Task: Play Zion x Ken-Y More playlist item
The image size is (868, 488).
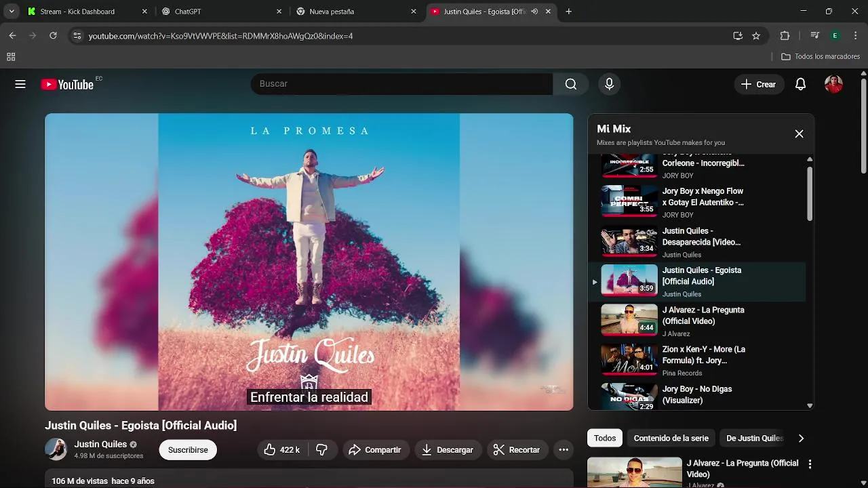Action: click(697, 361)
